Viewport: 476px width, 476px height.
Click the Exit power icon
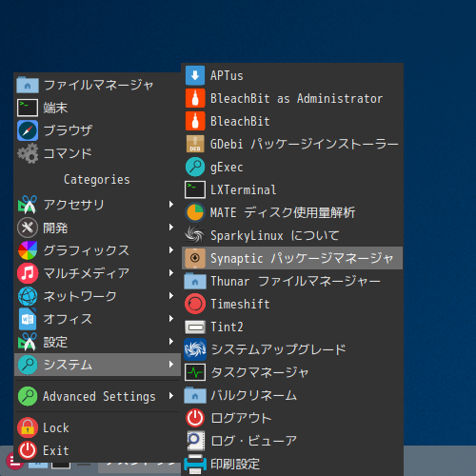[28, 450]
